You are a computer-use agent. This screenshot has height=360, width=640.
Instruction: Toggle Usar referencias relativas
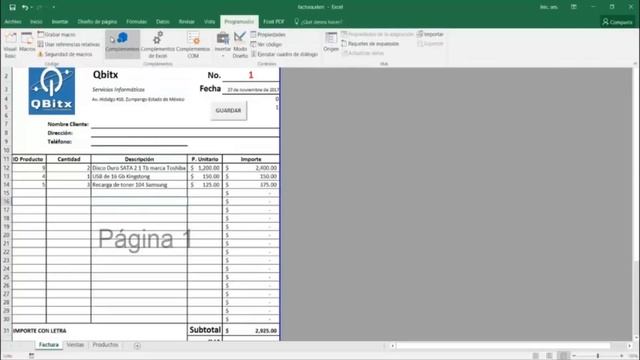pyautogui.click(x=69, y=44)
